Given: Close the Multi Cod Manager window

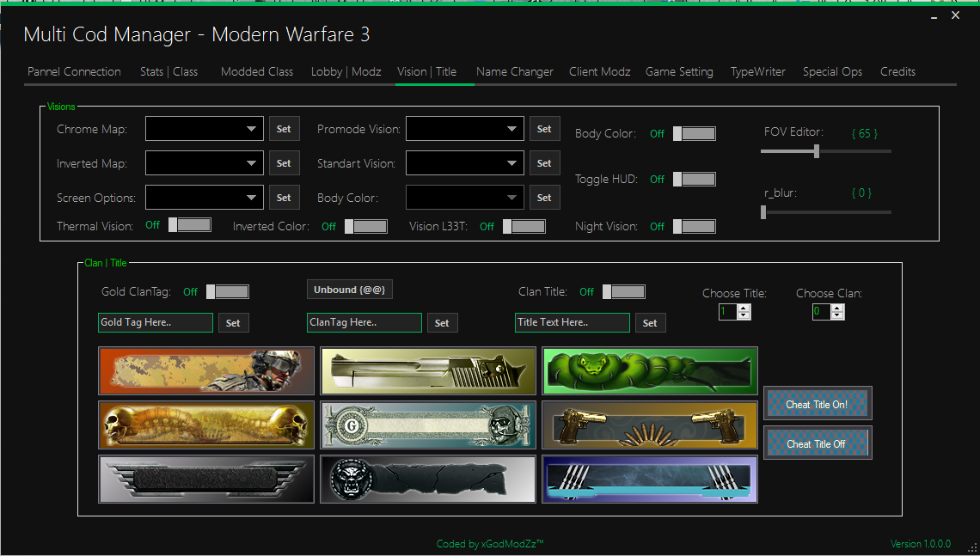Looking at the screenshot, I should 956,15.
